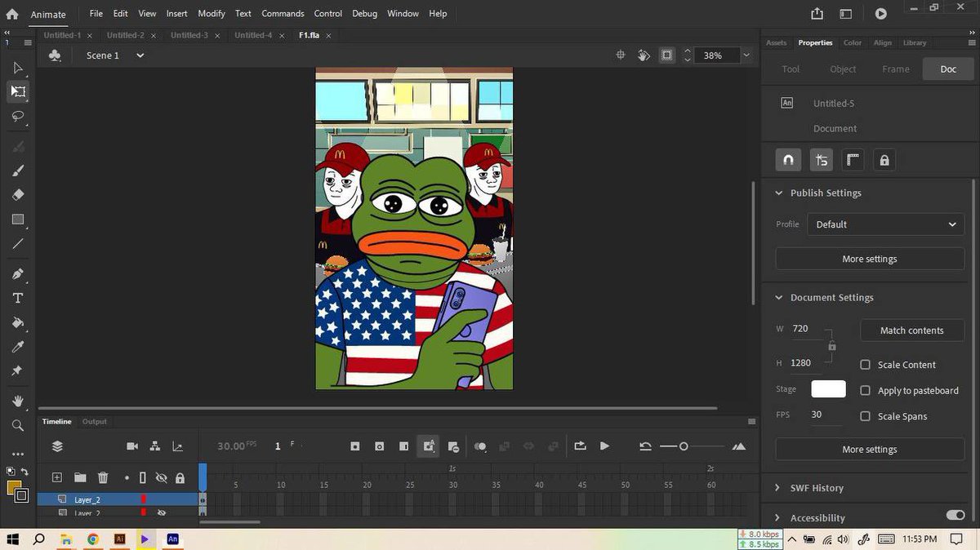Select the Brush tool
The width and height of the screenshot is (980, 550).
click(x=18, y=171)
